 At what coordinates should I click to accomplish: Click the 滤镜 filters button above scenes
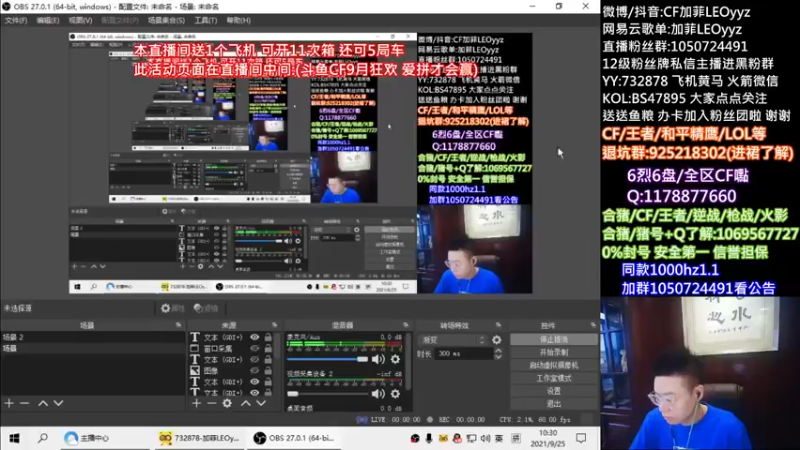(206, 308)
